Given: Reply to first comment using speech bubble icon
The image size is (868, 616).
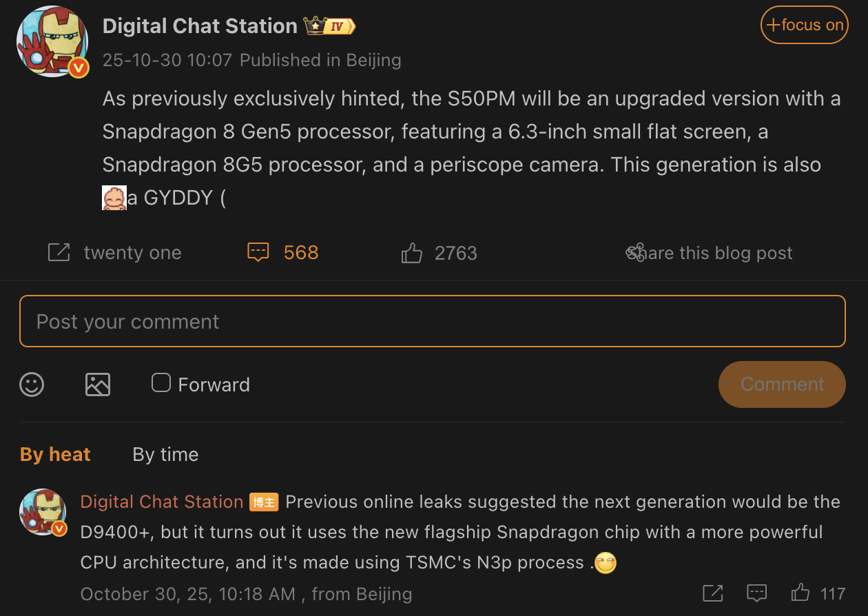Looking at the screenshot, I should click(x=757, y=593).
